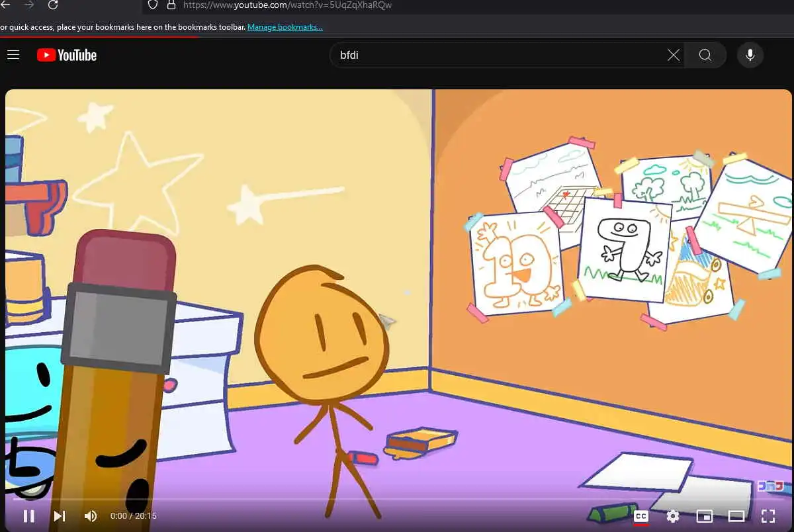
Task: Open the Manage bookmarks link
Action: 285,27
